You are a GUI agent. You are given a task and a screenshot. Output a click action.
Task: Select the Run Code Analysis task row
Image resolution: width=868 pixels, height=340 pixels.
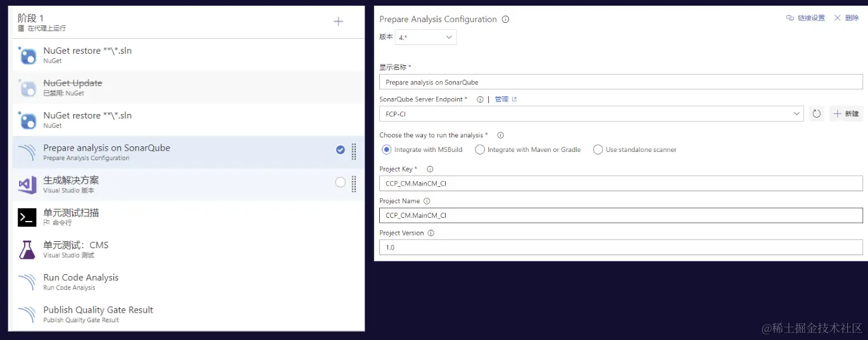[x=189, y=282]
